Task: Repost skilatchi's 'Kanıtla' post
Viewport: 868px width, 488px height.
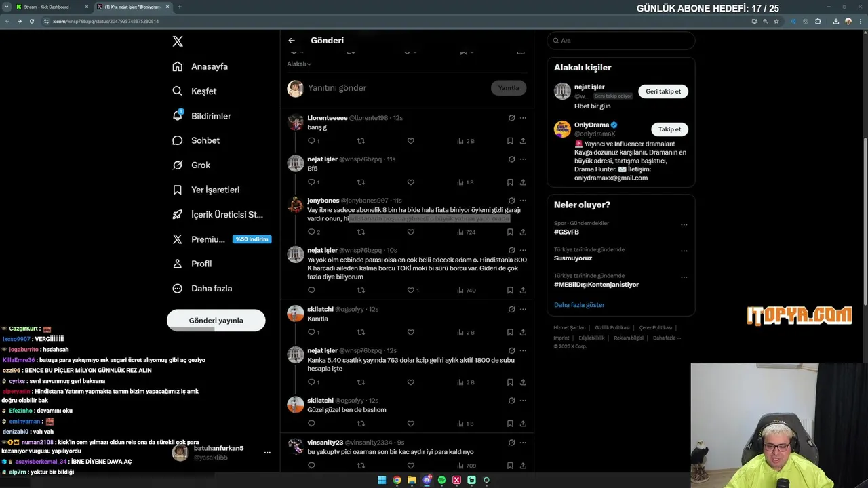Action: [x=361, y=332]
